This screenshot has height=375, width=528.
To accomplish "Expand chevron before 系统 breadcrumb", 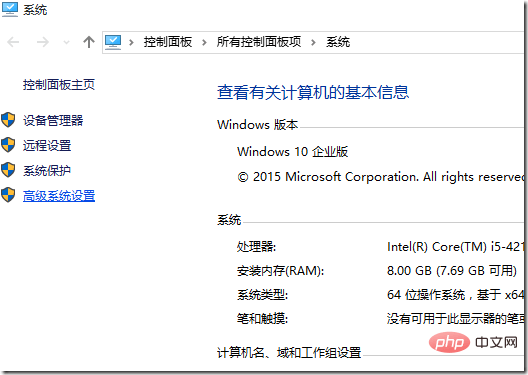I will coord(313,42).
